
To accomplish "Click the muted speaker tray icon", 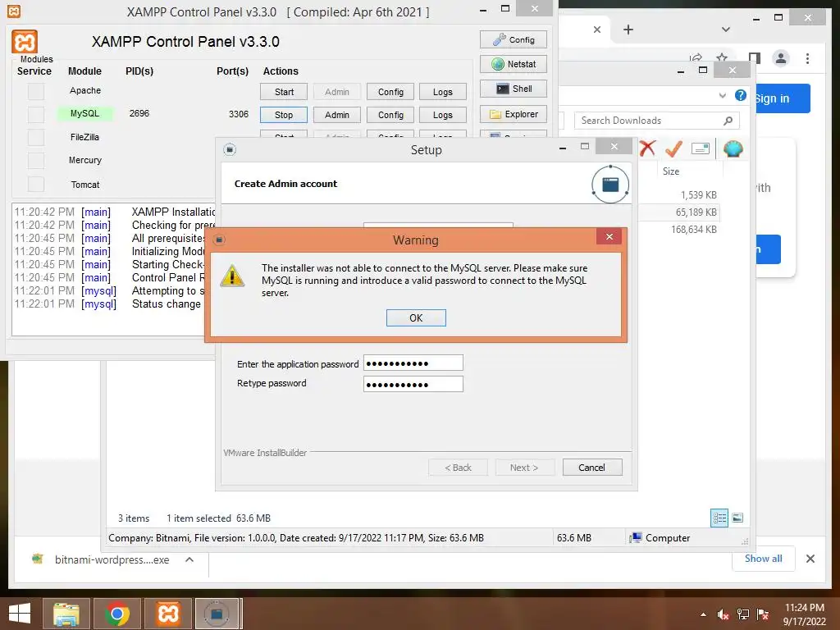I will [724, 614].
